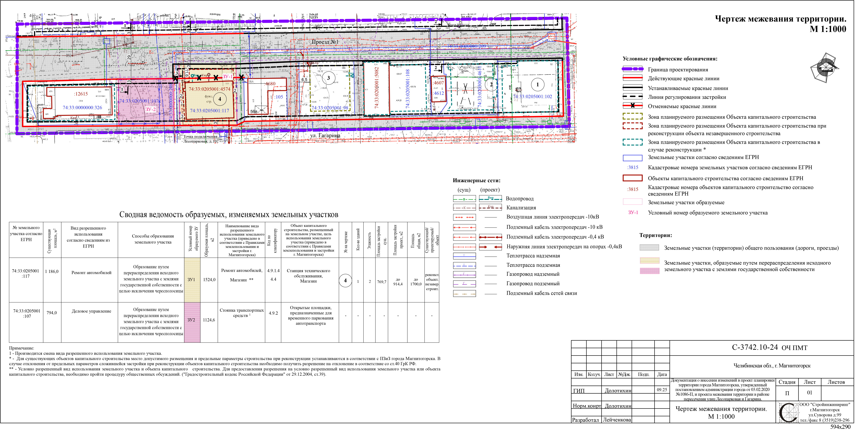Click cadastral number 74:33:0205001:4574 on the map
The image size is (868, 432).
point(209,89)
